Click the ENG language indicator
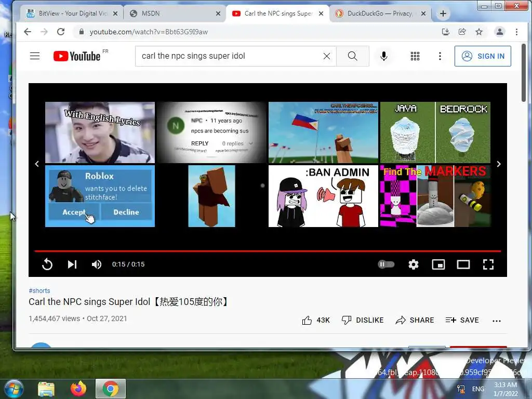This screenshot has height=399, width=532. coord(478,389)
